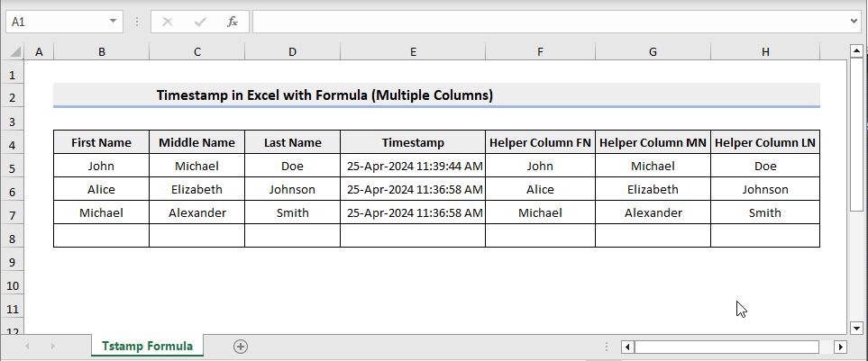Image resolution: width=868 pixels, height=361 pixels.
Task: Expand the formula bar
Action: (854, 21)
